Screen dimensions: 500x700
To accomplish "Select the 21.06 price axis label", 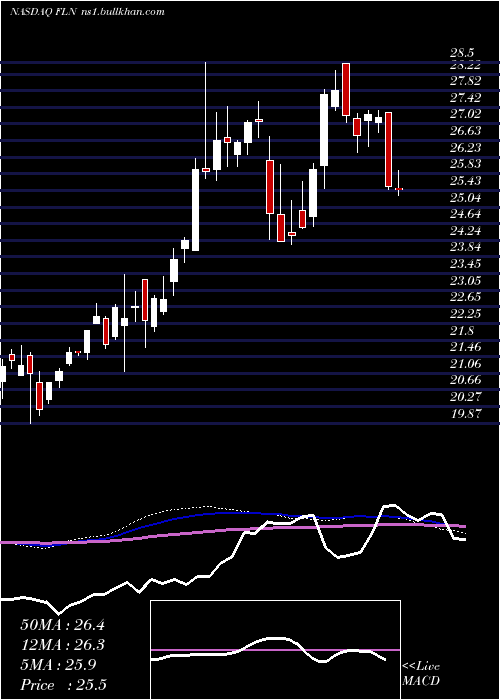I will click(467, 364).
